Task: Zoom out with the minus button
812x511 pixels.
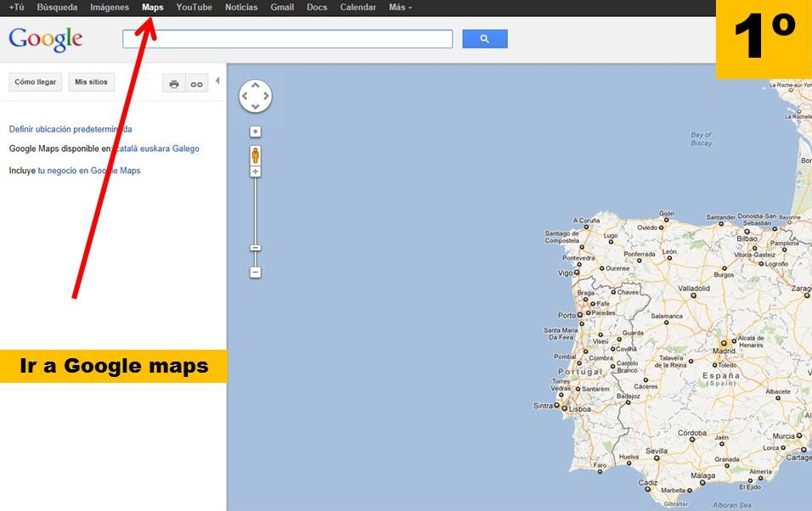Action: click(x=255, y=272)
